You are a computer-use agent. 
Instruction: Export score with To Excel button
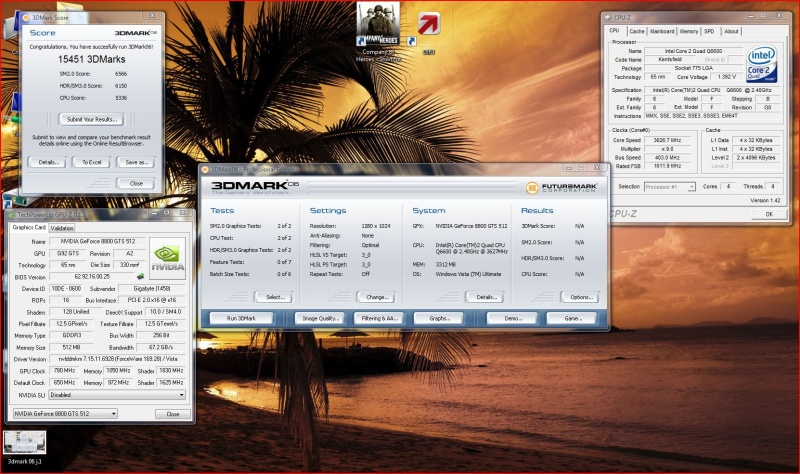pyautogui.click(x=92, y=162)
